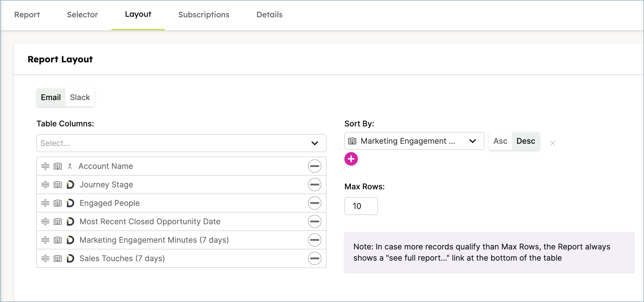This screenshot has width=644, height=302.
Task: Switch layout to Slack
Action: point(80,97)
